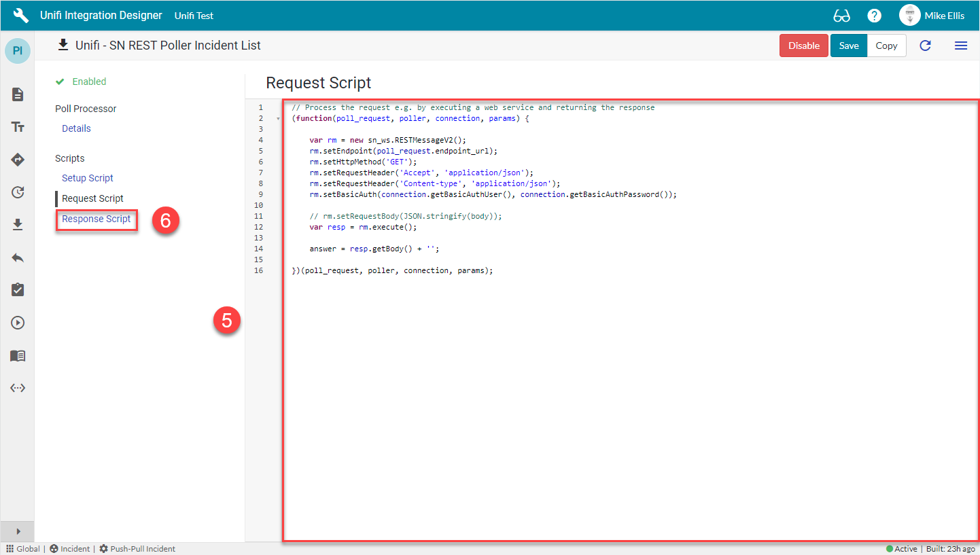Select the Field Maps (Tt) sidebar icon
The height and width of the screenshot is (555, 980).
[x=17, y=127]
